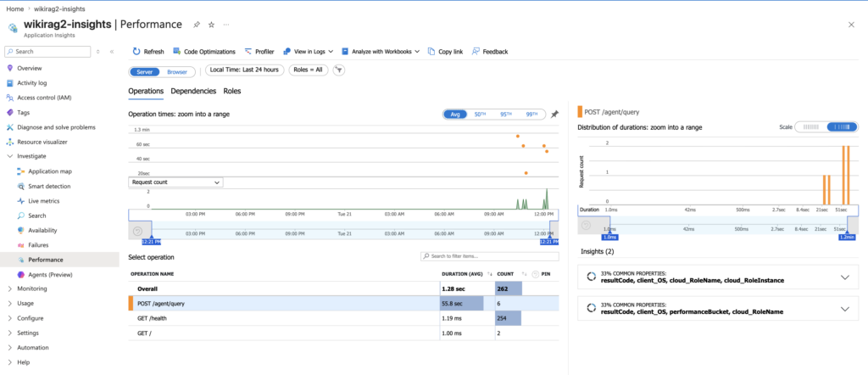Click the Copy link button
The height and width of the screenshot is (375, 868).
445,52
